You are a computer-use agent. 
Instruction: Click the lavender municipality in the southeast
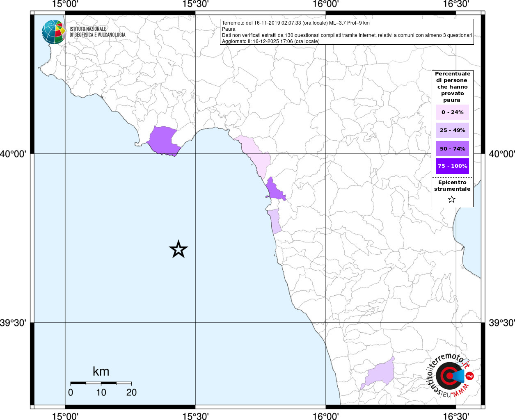(378, 374)
